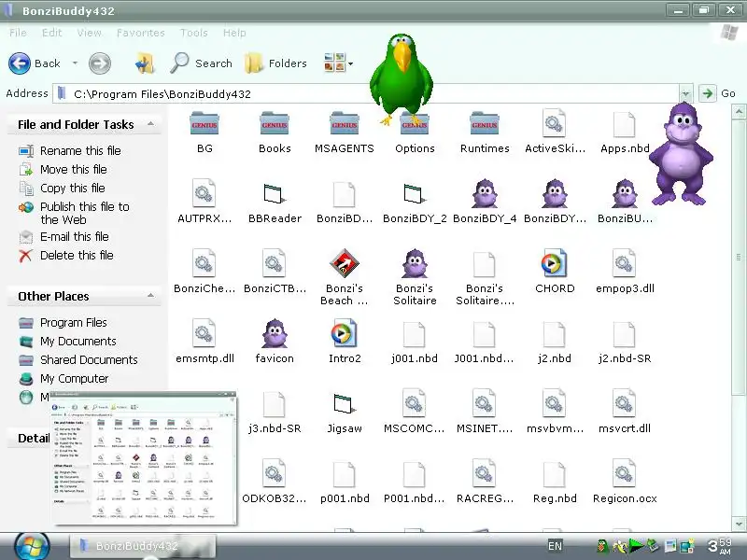Go to My Documents in Other Places
Image resolution: width=747 pixels, height=560 pixels.
tap(67, 341)
